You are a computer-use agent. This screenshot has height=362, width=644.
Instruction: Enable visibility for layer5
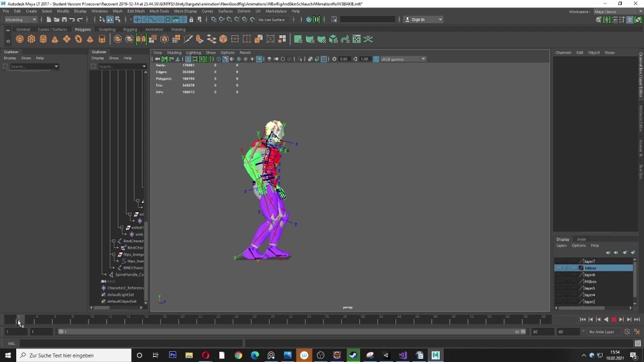coord(558,288)
